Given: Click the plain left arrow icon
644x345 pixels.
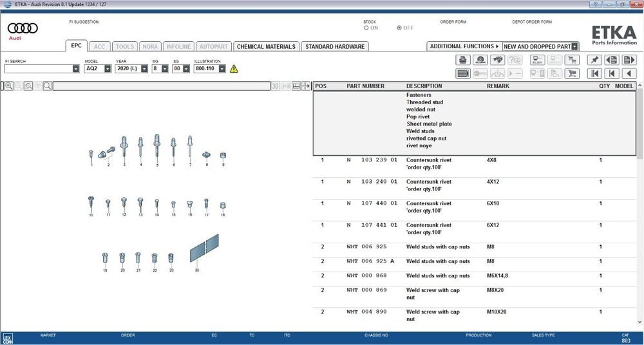Looking at the screenshot, I should click(x=629, y=73).
